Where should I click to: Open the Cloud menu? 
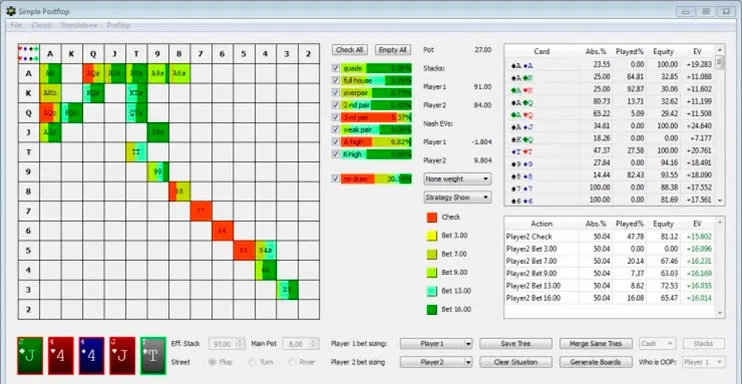pos(41,25)
